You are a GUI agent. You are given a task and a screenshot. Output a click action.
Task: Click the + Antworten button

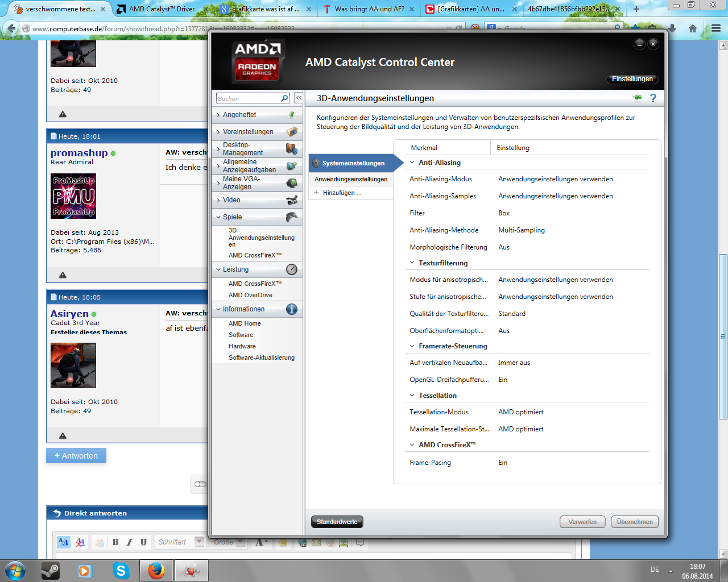click(x=76, y=456)
